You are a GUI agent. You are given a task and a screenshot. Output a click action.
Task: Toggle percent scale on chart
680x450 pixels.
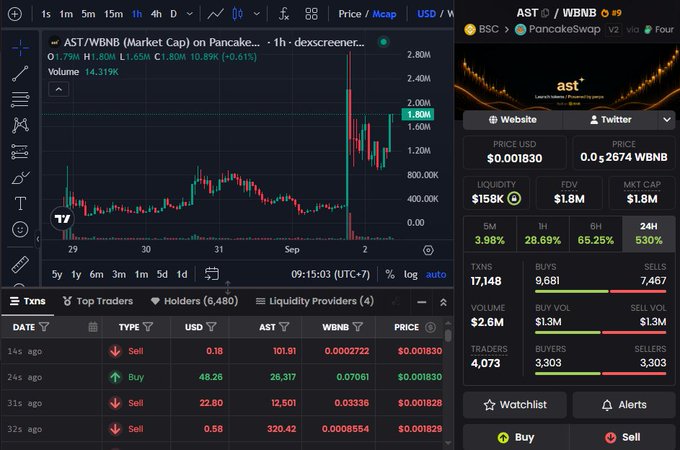pyautogui.click(x=390, y=274)
